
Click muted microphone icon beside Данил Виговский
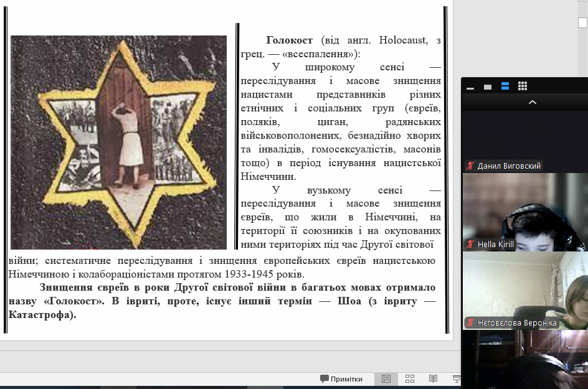[x=470, y=166]
